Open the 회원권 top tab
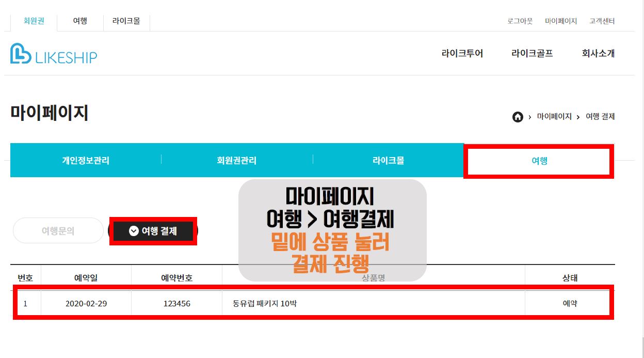Screen dimensions: 644x358 tap(34, 21)
